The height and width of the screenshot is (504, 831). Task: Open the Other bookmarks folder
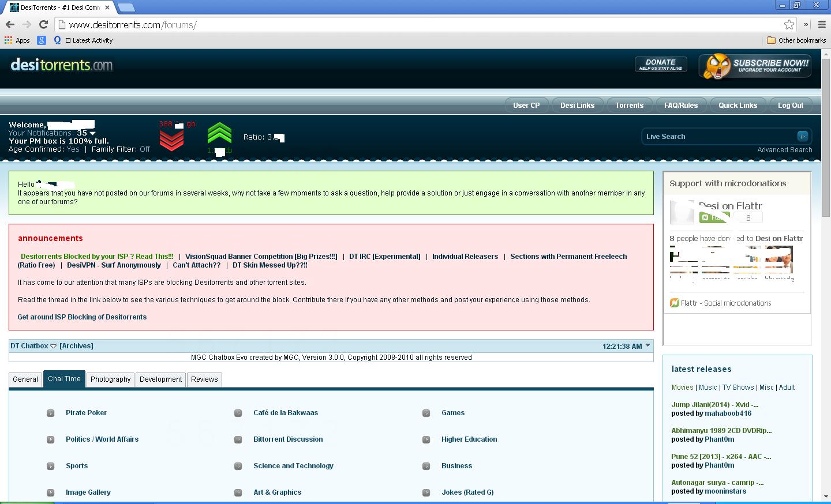796,40
